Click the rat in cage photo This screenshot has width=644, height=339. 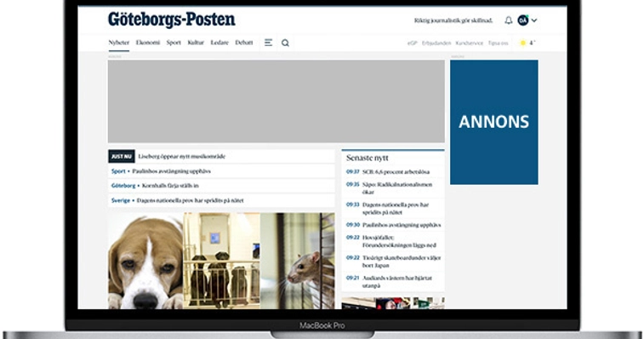coord(298,261)
